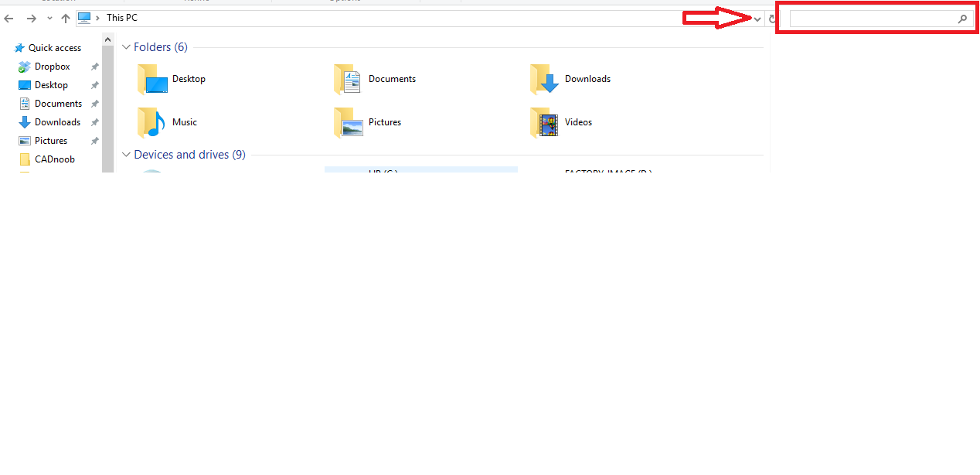This screenshot has height=475, width=980.
Task: Switch to the Home ribbon tab
Action: pos(196,2)
